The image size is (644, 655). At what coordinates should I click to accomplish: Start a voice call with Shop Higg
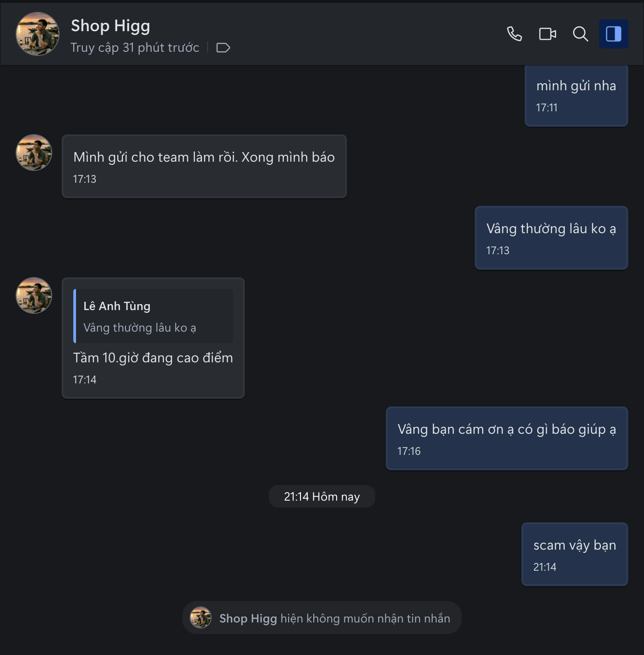click(x=514, y=34)
